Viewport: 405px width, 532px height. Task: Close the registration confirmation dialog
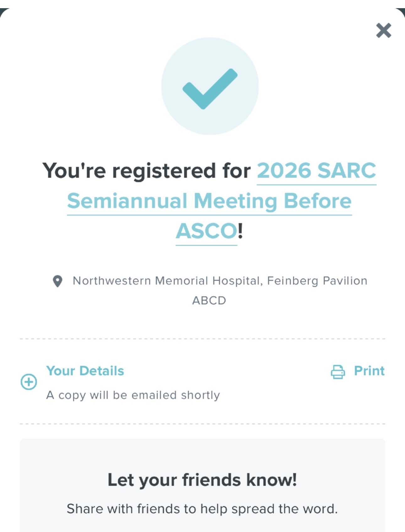tap(383, 30)
